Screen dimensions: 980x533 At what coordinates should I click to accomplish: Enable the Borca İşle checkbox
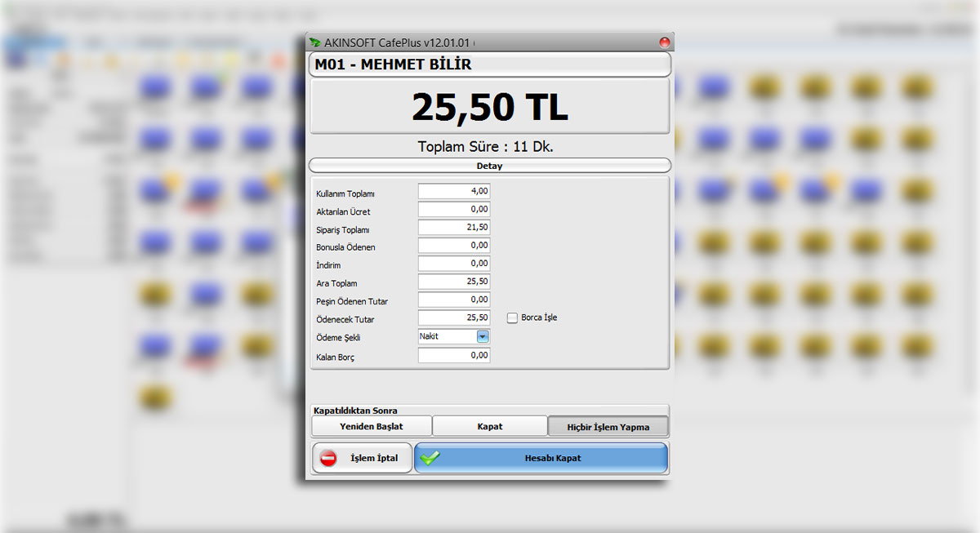[512, 318]
